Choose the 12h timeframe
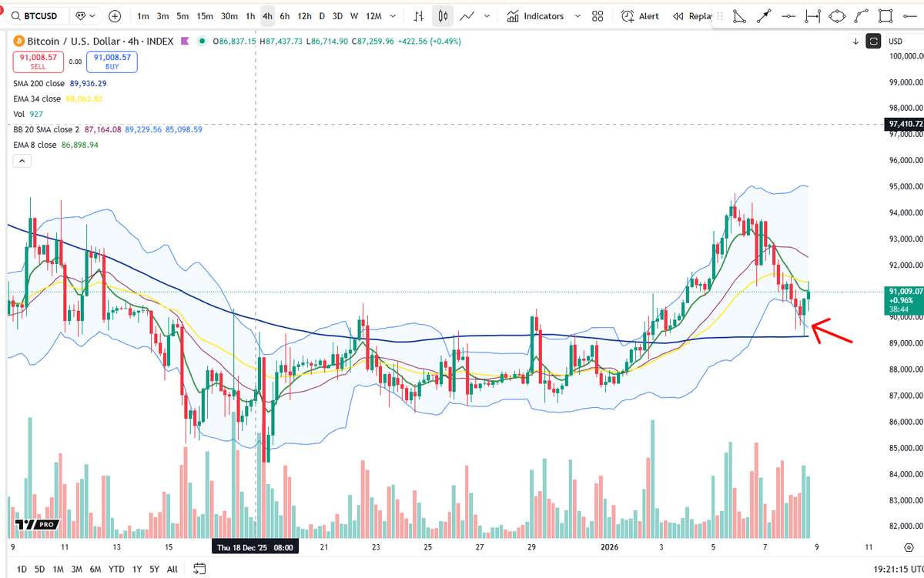This screenshot has width=924, height=578. click(x=304, y=15)
